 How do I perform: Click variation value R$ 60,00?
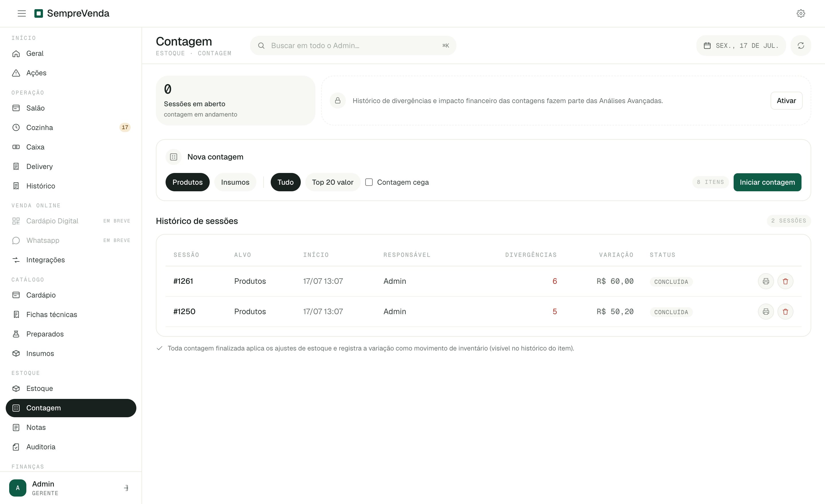[615, 281]
